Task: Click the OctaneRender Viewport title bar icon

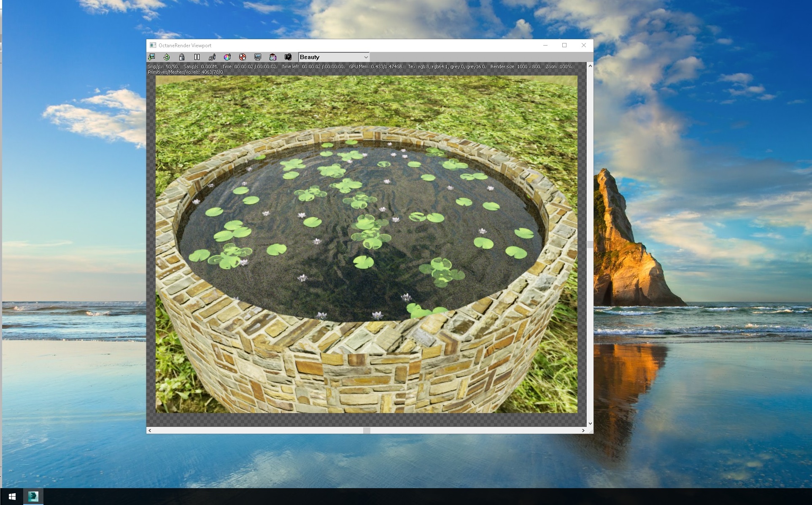Action: 153,45
